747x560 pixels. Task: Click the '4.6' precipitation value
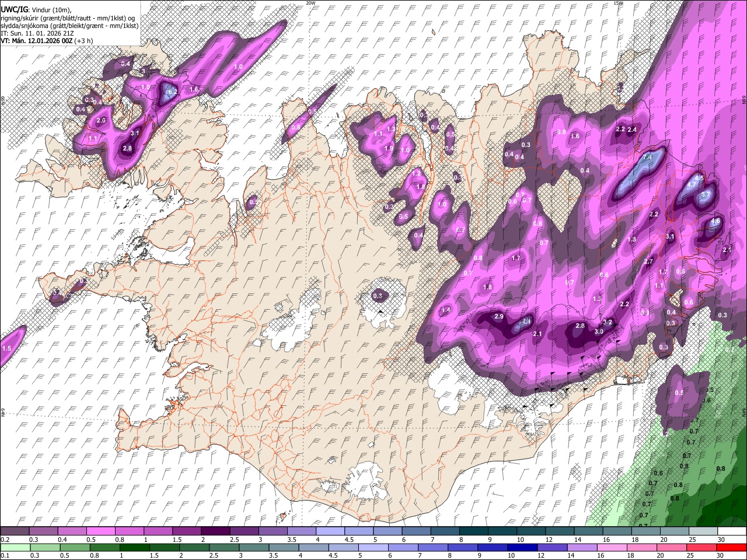coord(715,221)
